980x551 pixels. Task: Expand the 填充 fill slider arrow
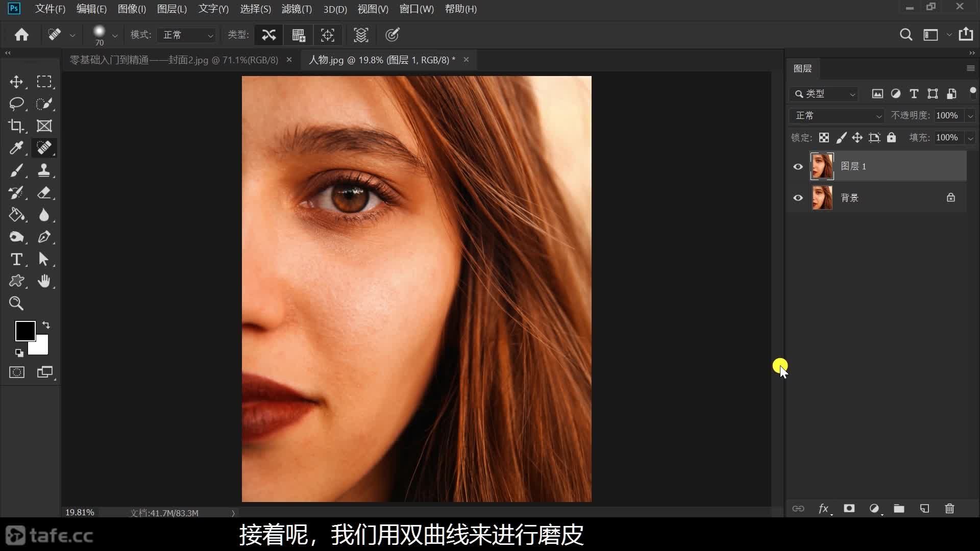(970, 138)
